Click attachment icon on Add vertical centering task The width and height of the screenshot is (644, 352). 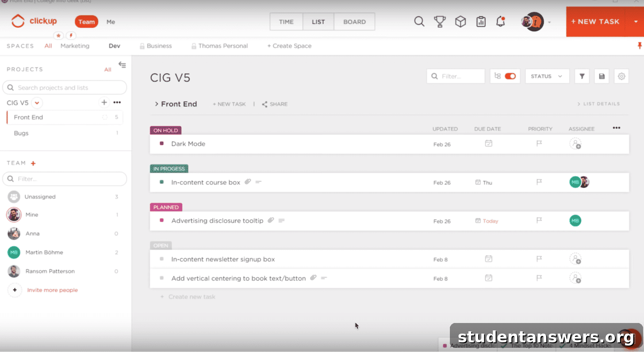[x=313, y=278]
